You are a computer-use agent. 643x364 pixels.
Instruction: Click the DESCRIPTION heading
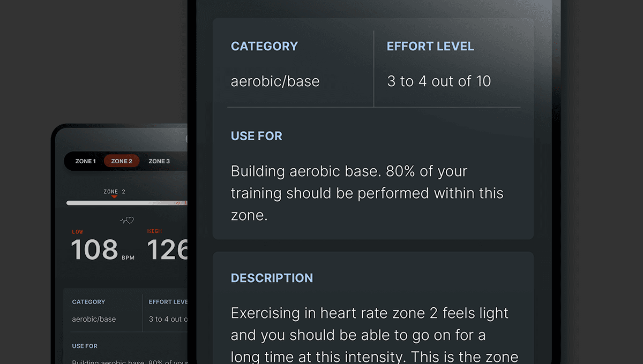[272, 278]
